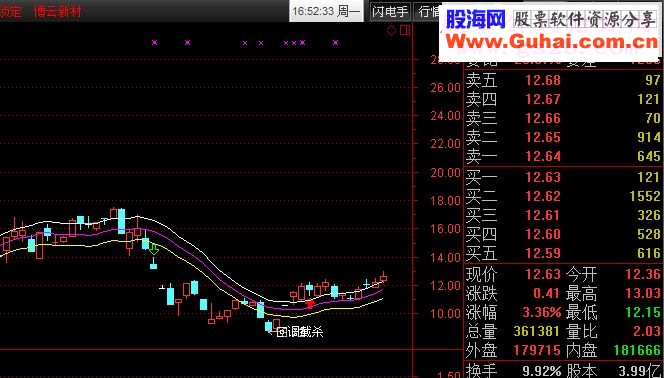Click the 内盘 value 181666
Viewport: 664px width, 378px height.
[x=637, y=351]
